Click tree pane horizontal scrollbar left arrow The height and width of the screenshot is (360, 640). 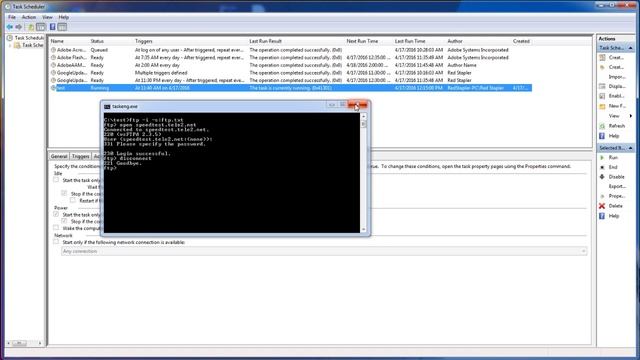tap(9, 343)
